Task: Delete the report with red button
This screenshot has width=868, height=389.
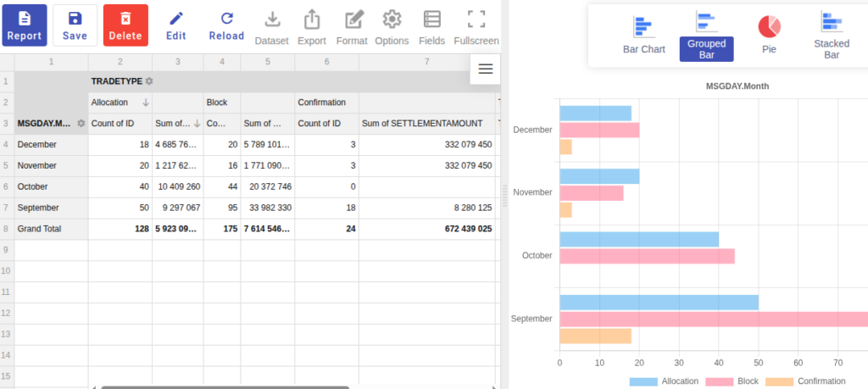Action: [x=125, y=25]
